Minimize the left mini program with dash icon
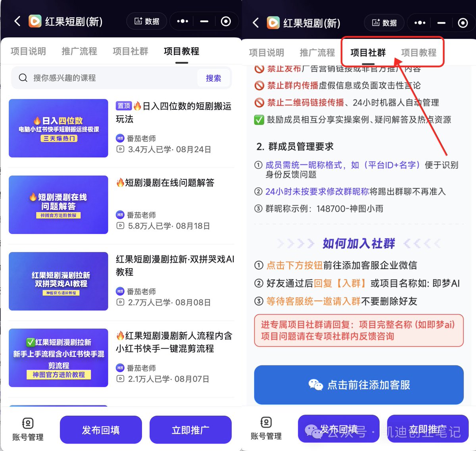 (204, 21)
